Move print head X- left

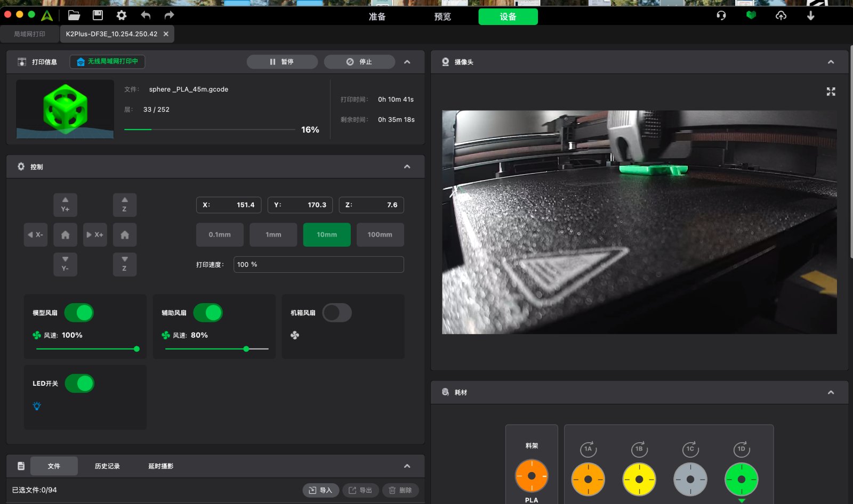pyautogui.click(x=36, y=234)
